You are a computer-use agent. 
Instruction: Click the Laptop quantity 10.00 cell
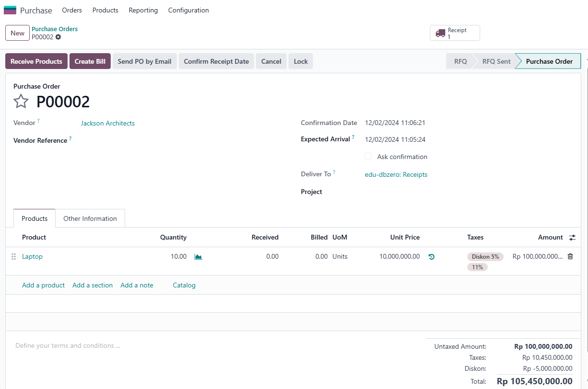pos(179,257)
